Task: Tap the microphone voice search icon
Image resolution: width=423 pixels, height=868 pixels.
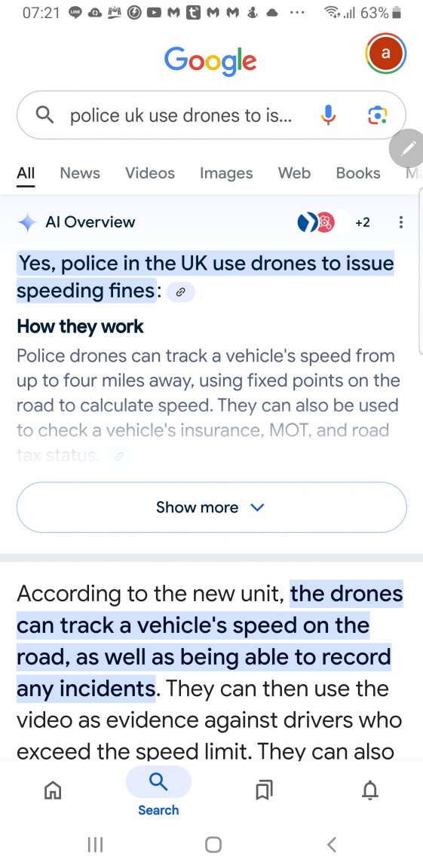Action: (x=328, y=115)
